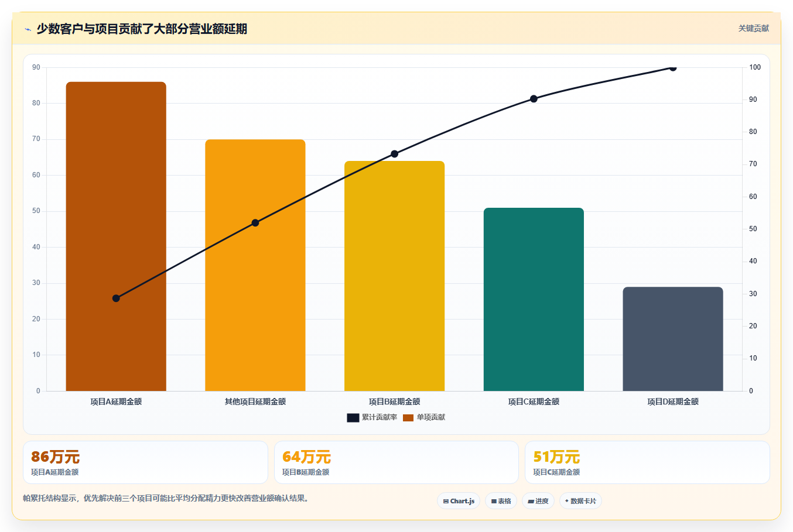The width and height of the screenshot is (793, 532).
Task: Click the brown 单项贡献 legend color box
Action: [408, 417]
